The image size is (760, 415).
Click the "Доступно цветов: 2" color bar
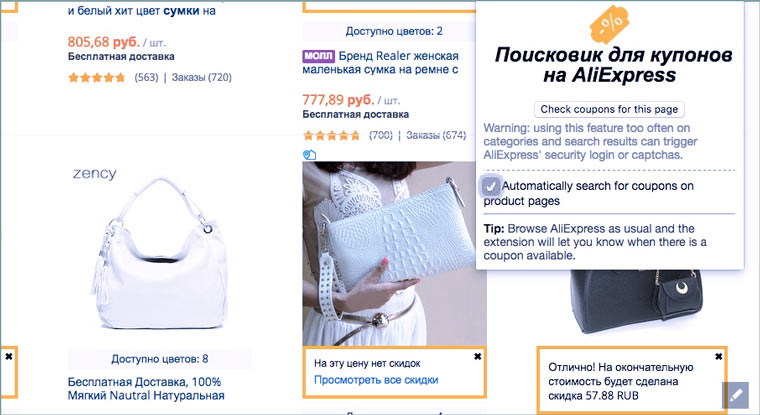392,31
